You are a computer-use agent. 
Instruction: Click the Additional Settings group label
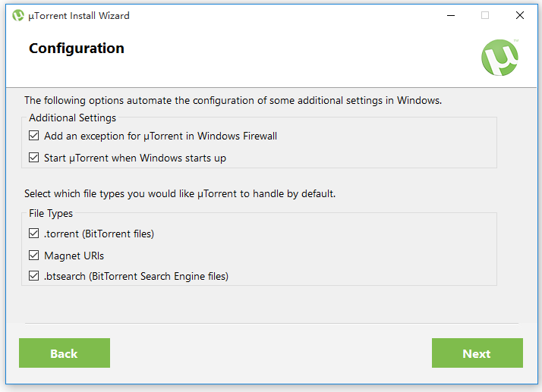(73, 118)
